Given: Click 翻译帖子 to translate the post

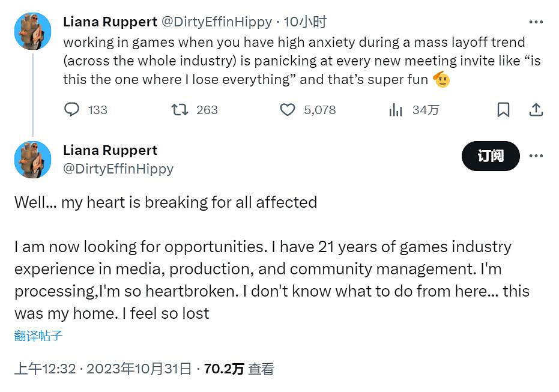Looking at the screenshot, I should [38, 336].
